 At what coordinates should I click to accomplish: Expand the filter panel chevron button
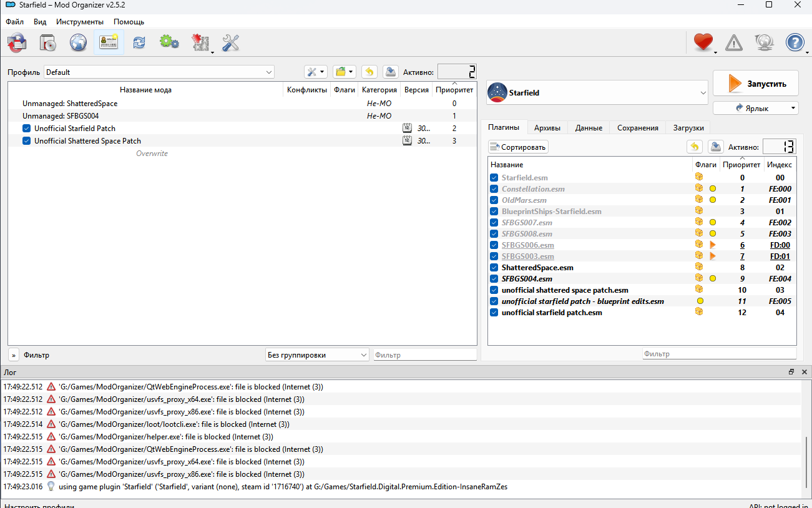[x=14, y=354]
